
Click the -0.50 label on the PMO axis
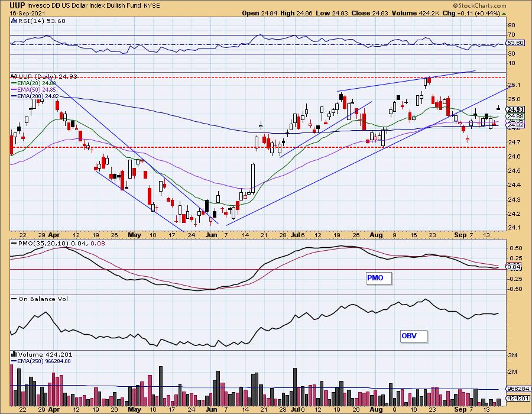[515, 289]
